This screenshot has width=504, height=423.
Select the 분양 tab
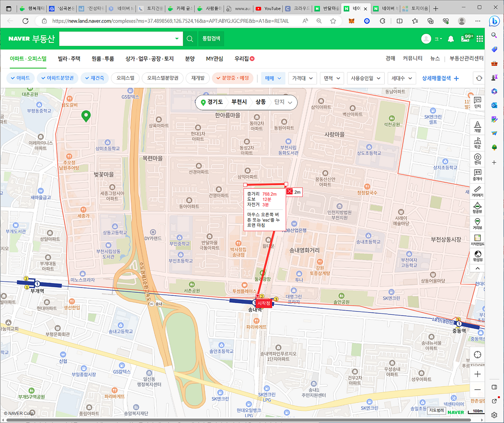190,59
